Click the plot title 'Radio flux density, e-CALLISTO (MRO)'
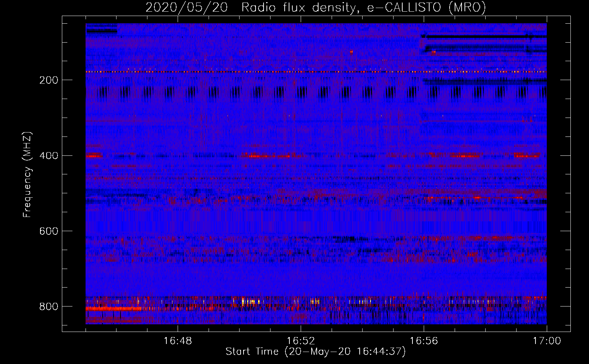 pos(364,8)
